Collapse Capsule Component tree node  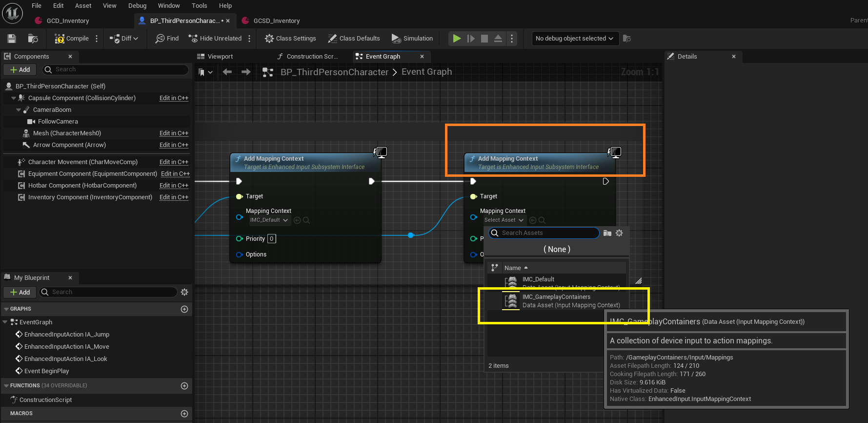[14, 98]
